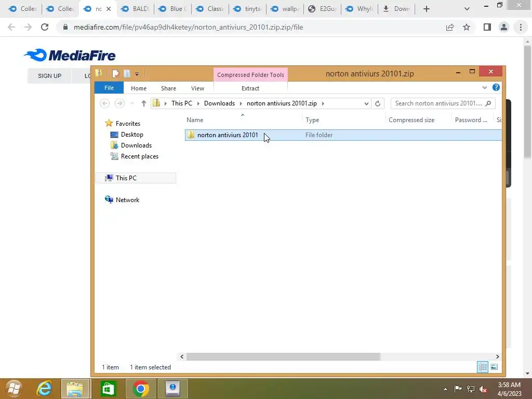Open the Extract tab under Compressed Folder Tools

tap(250, 88)
